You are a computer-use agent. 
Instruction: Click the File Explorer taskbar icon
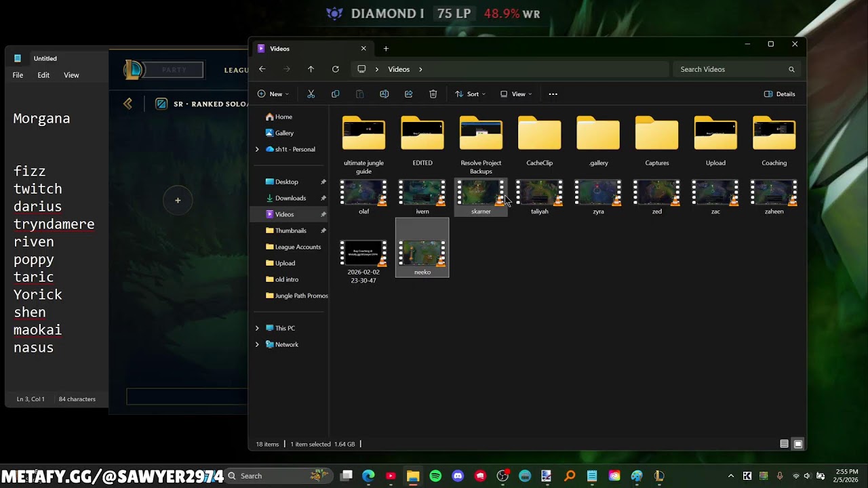(x=413, y=476)
